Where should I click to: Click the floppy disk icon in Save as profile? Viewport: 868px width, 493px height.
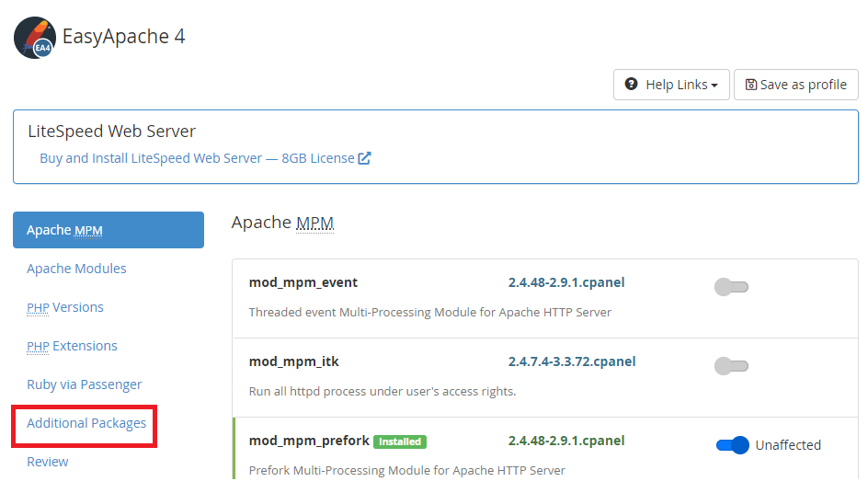point(750,85)
